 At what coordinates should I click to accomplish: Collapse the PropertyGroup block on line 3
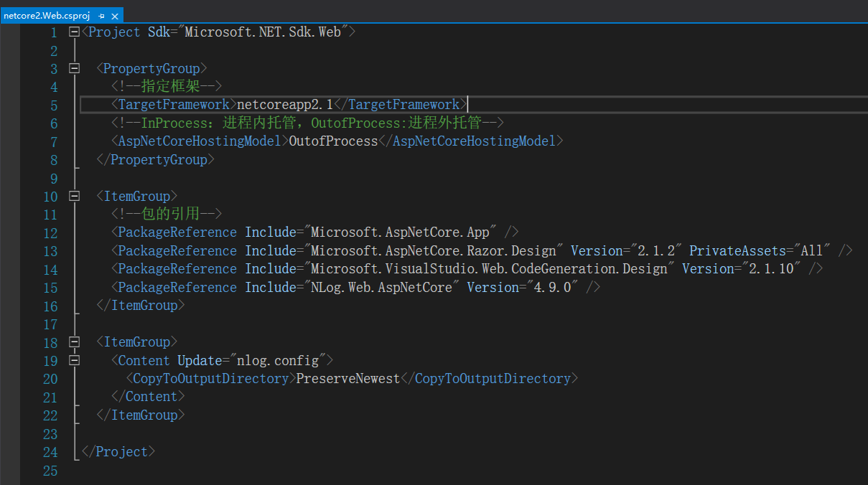pos(74,69)
